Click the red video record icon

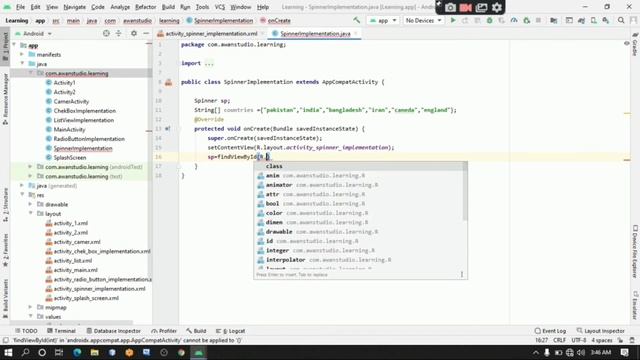[465, 7]
